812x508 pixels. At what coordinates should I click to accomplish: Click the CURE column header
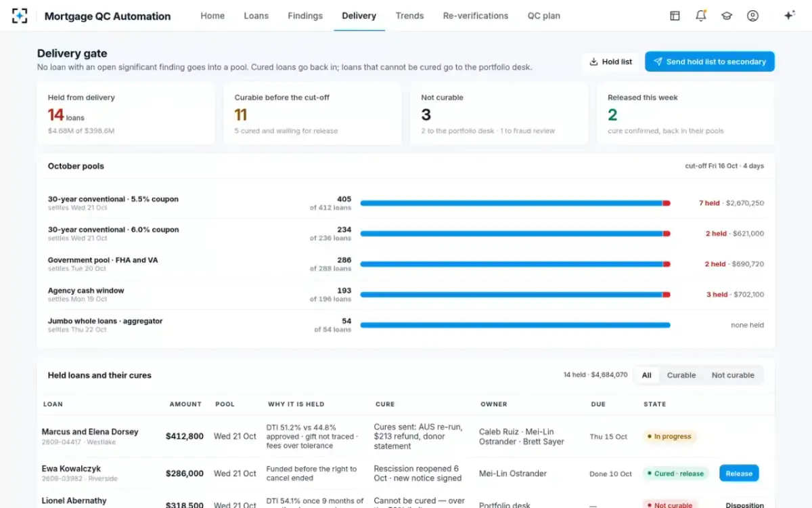(x=385, y=404)
